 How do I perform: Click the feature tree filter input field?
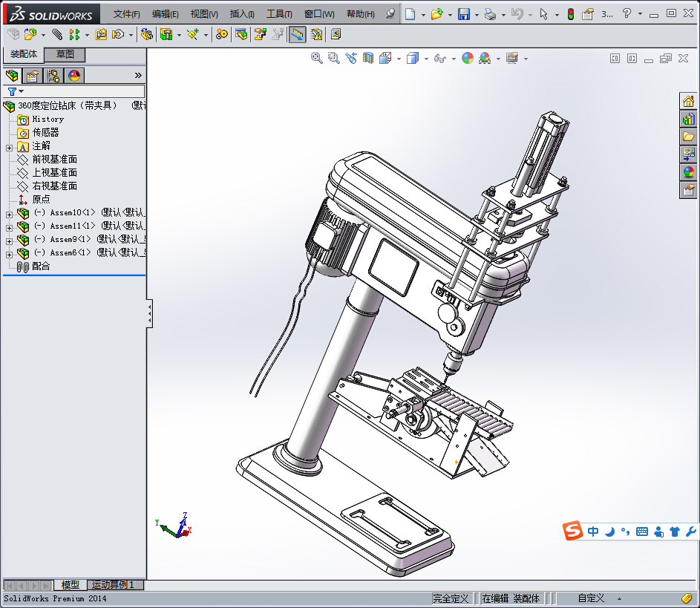[83, 91]
